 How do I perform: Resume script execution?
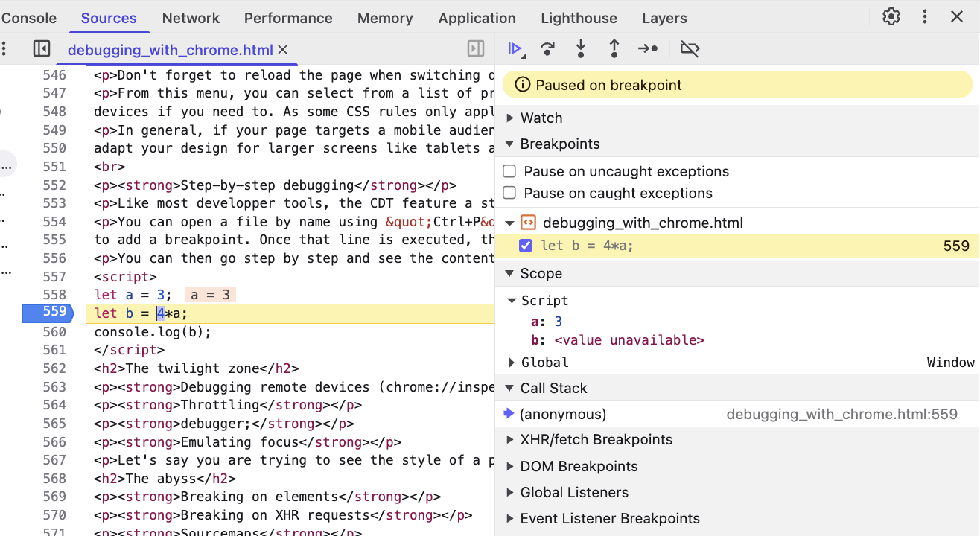pos(515,49)
